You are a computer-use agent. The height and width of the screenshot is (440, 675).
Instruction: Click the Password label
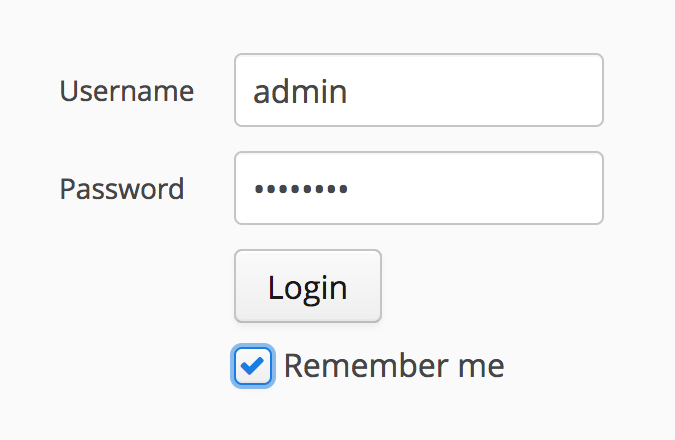click(122, 189)
